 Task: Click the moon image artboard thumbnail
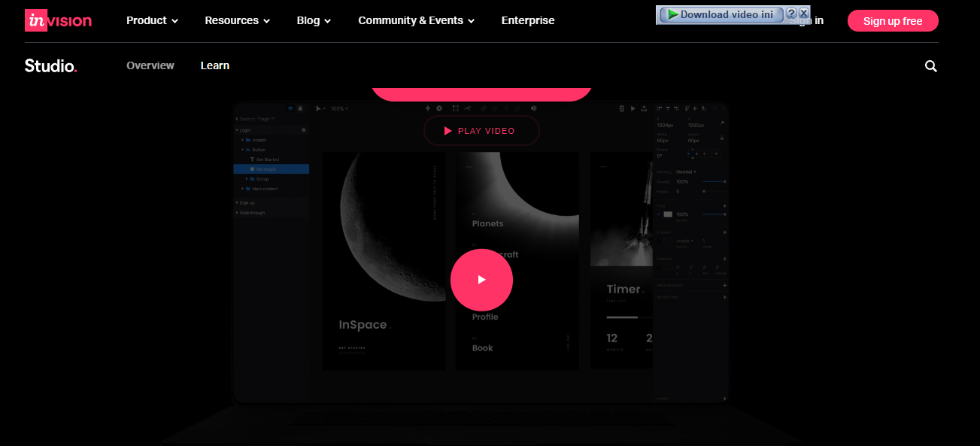[384, 260]
